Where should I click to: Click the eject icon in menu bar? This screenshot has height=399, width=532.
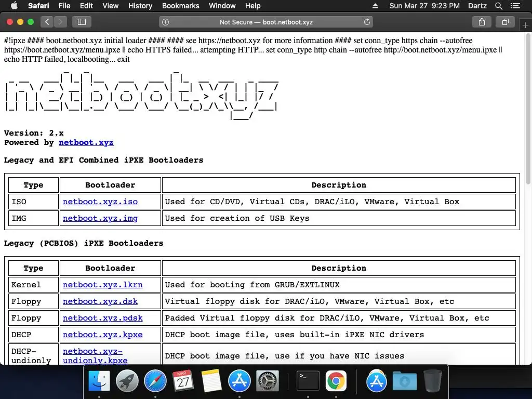point(375,6)
